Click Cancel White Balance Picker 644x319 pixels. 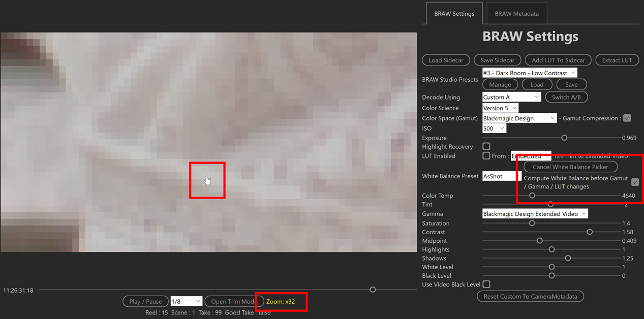(570, 167)
